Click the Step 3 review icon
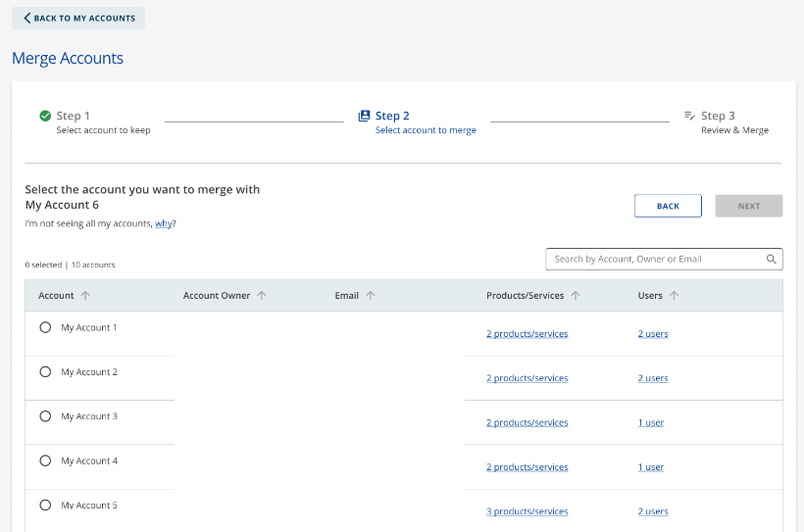The image size is (804, 532). (x=689, y=116)
